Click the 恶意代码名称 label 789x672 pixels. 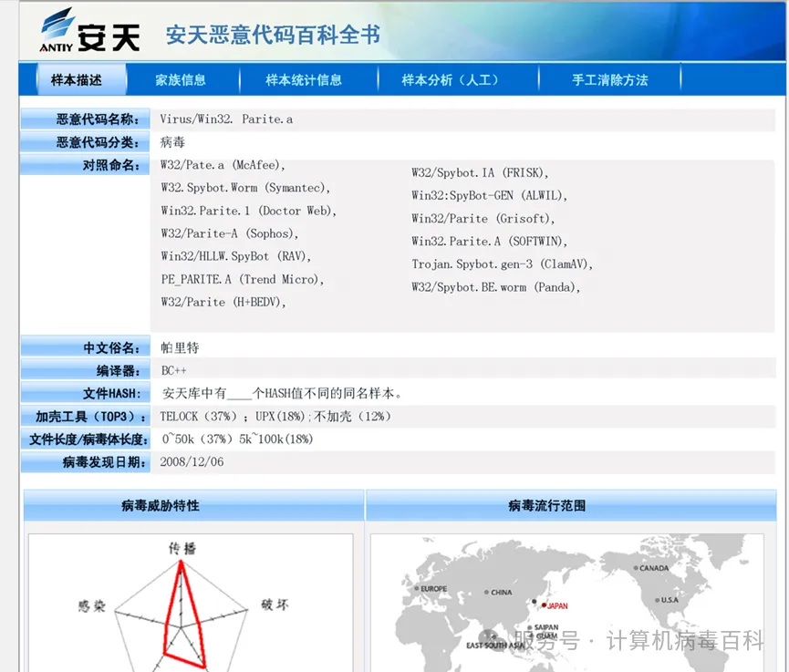point(85,119)
